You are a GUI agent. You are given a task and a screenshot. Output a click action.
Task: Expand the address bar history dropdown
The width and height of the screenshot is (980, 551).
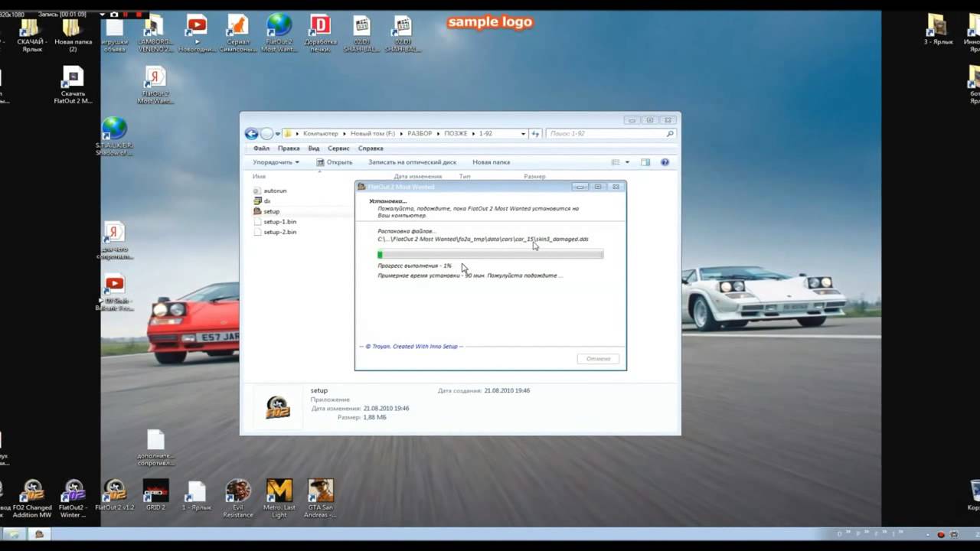click(x=523, y=133)
